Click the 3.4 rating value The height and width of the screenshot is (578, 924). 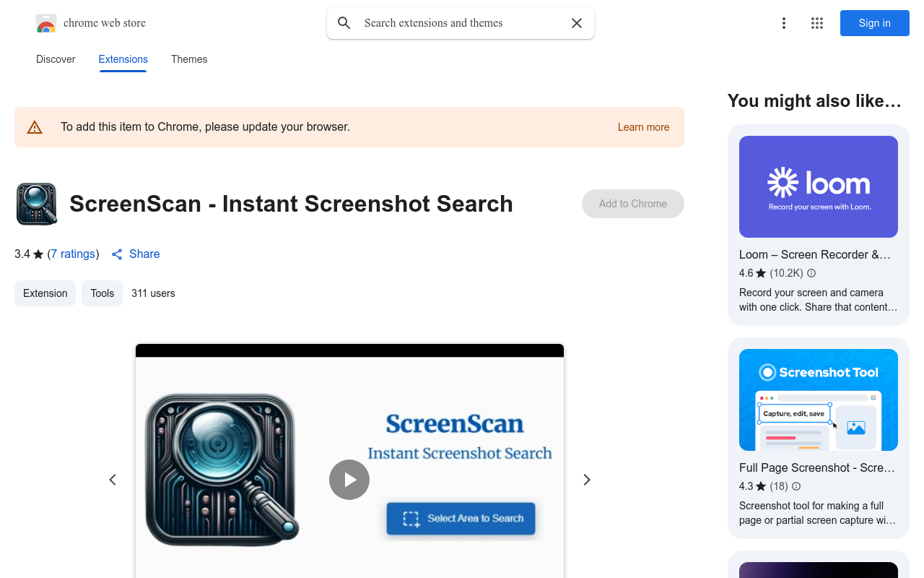[x=22, y=254]
